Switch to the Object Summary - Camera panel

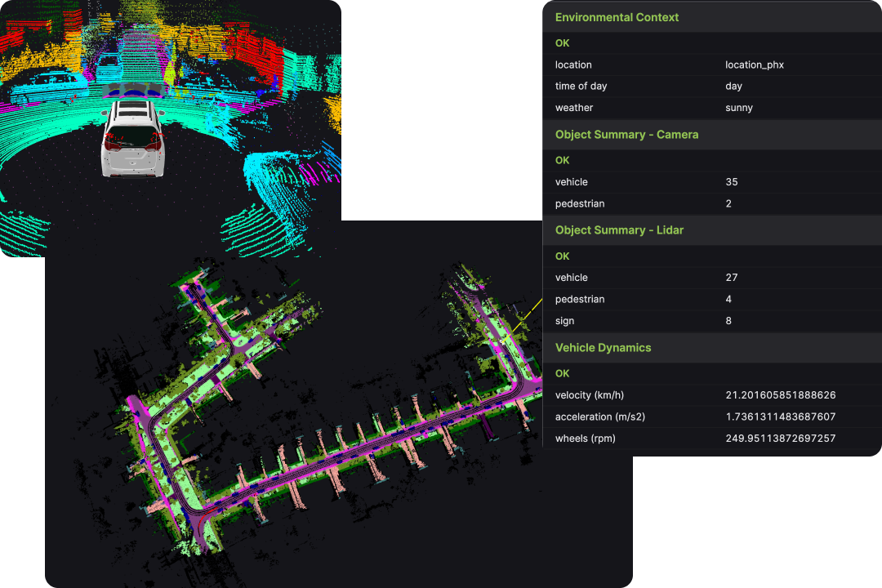click(x=626, y=134)
